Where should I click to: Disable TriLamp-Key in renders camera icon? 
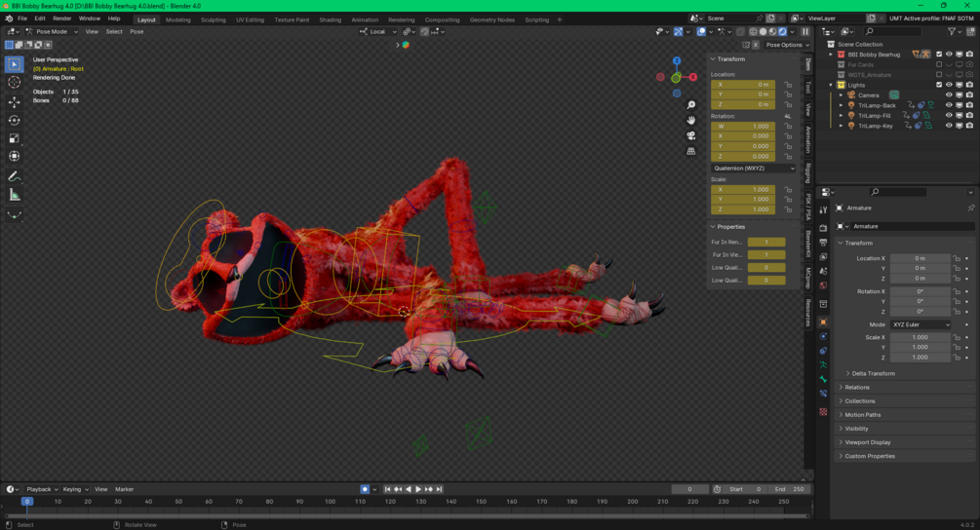click(x=969, y=126)
